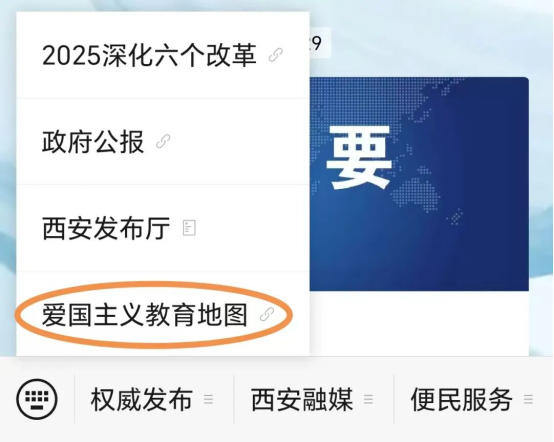Open 爱国主义教育地图 menu entry
Screen dimensions: 554x442
pos(163,314)
